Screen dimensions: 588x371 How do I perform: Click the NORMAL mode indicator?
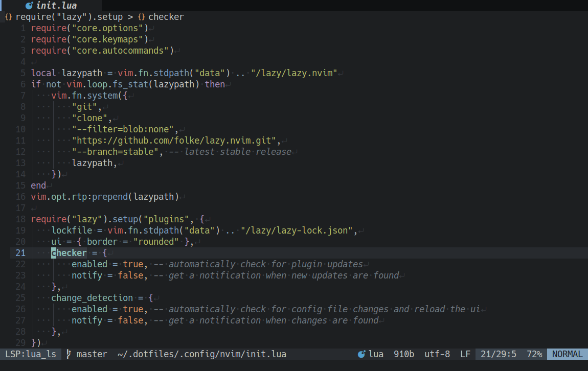click(568, 354)
